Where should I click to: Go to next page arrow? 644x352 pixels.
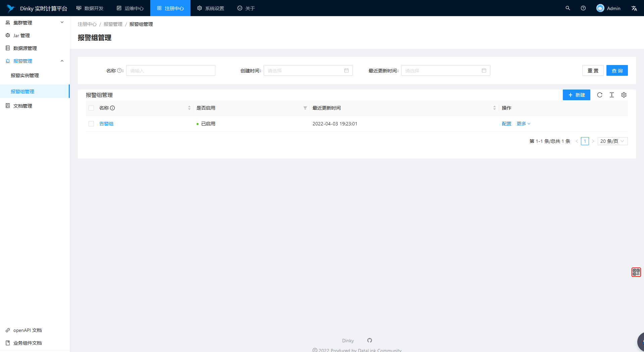pos(593,141)
